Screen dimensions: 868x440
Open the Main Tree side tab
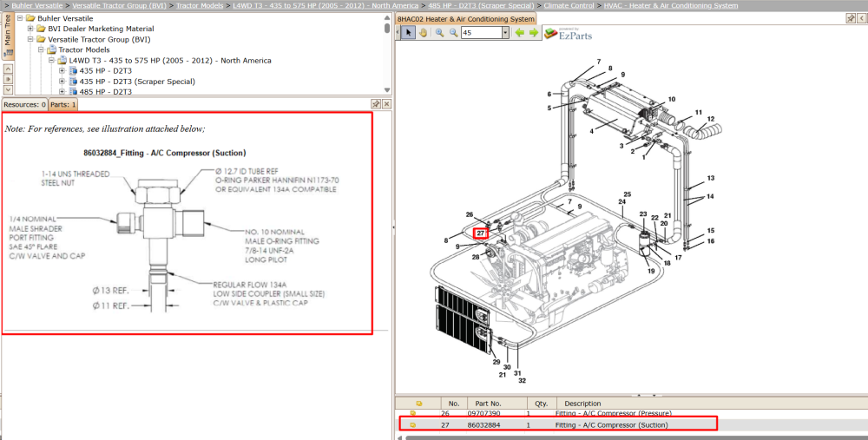point(8,36)
